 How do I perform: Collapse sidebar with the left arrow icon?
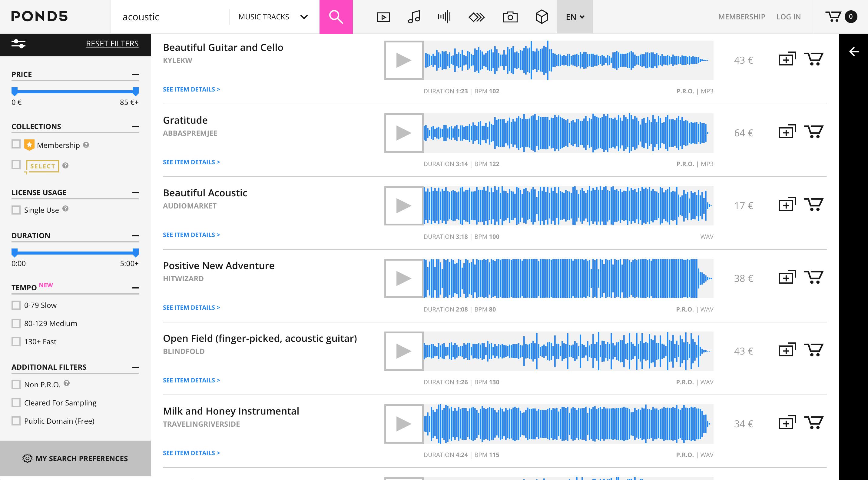pos(853,52)
